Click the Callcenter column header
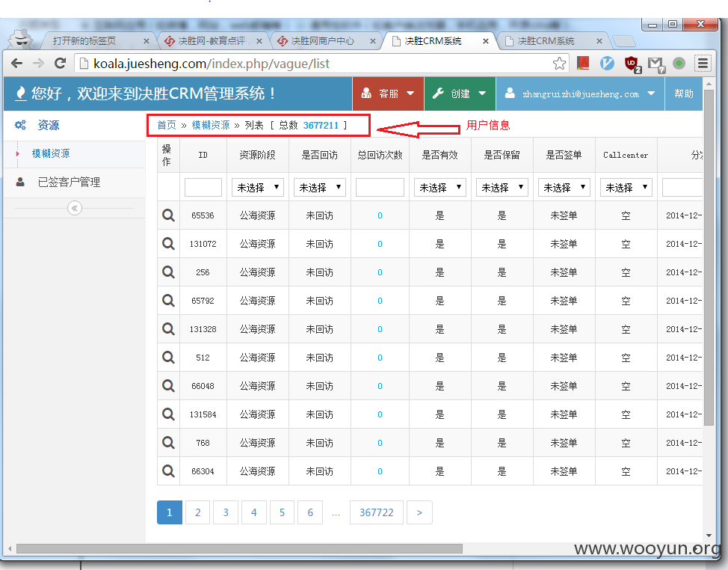 [626, 155]
